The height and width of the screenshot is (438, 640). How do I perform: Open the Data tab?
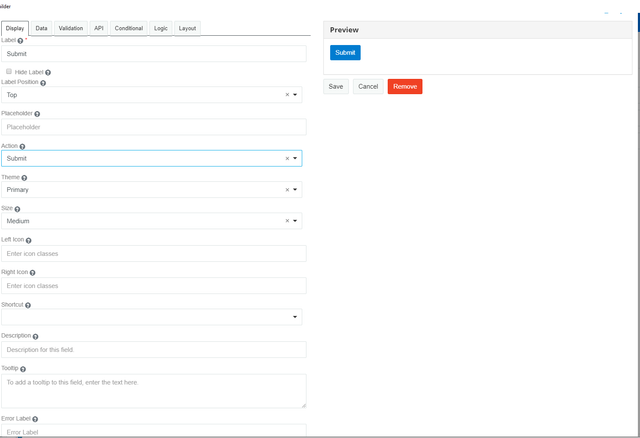(x=41, y=29)
